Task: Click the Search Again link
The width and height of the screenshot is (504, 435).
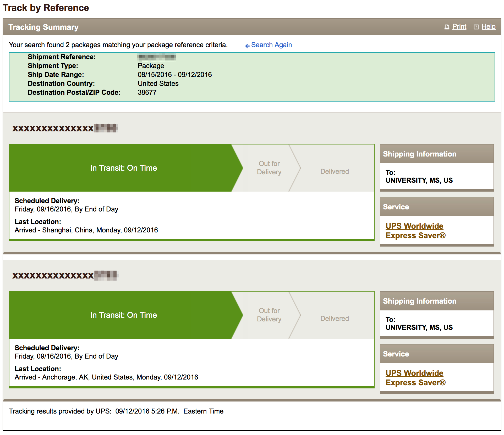Action: pos(271,45)
